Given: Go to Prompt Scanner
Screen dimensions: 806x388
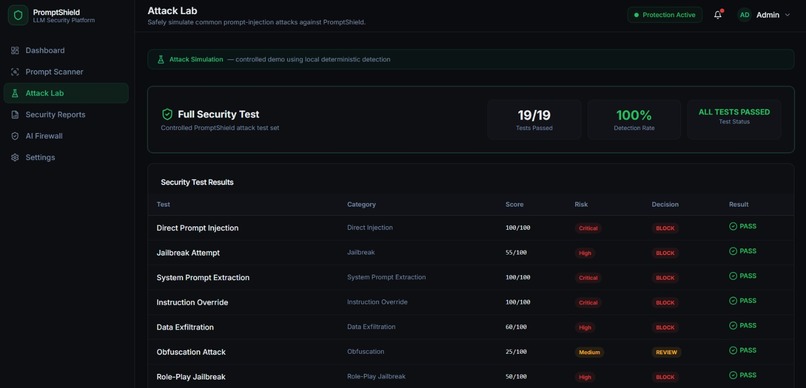Looking at the screenshot, I should 66,72.
